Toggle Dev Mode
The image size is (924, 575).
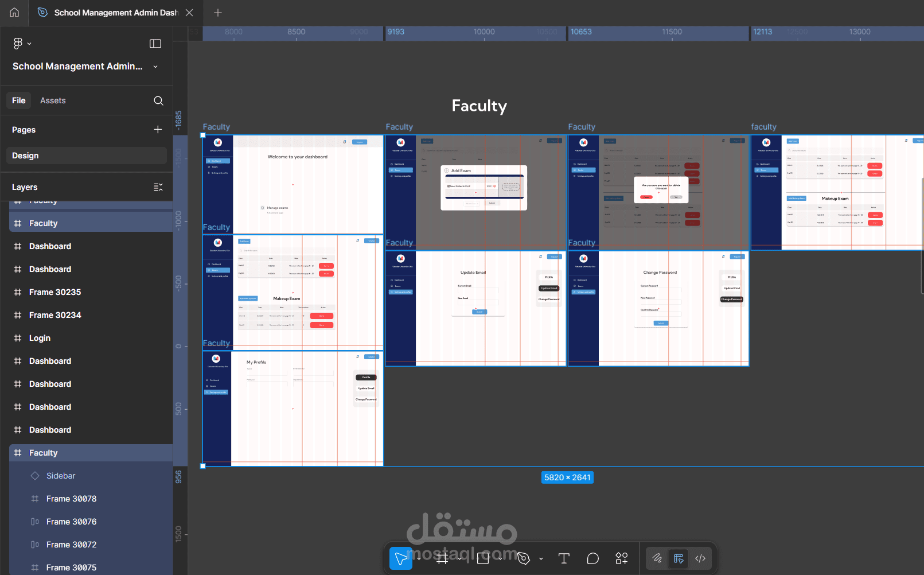pos(700,558)
